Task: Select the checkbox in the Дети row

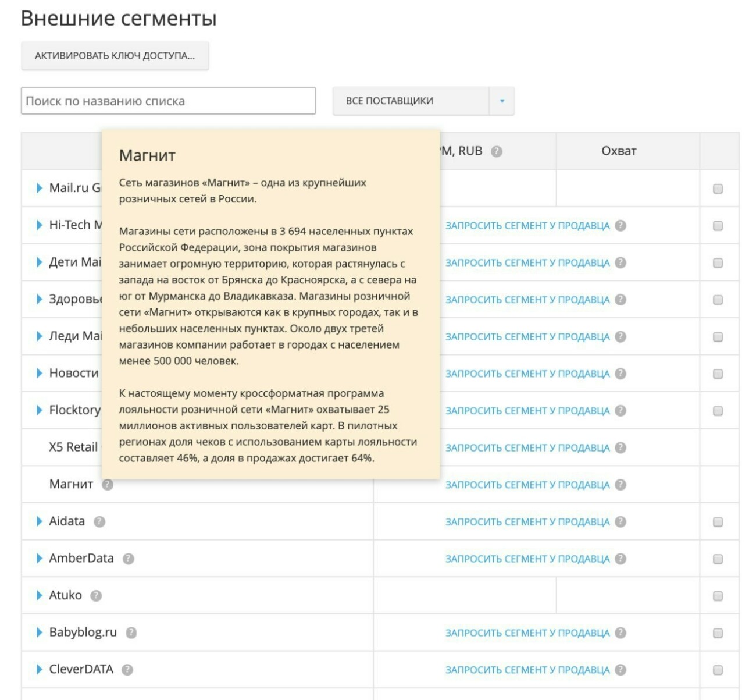Action: pyautogui.click(x=718, y=262)
